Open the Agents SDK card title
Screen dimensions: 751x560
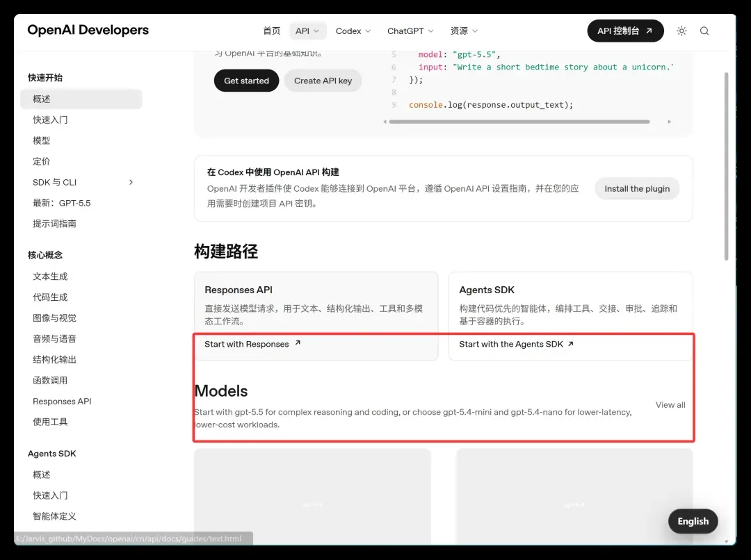click(x=487, y=290)
